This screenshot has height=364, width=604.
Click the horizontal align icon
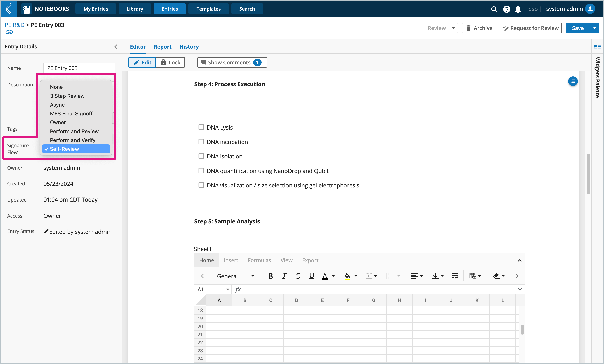(x=414, y=276)
